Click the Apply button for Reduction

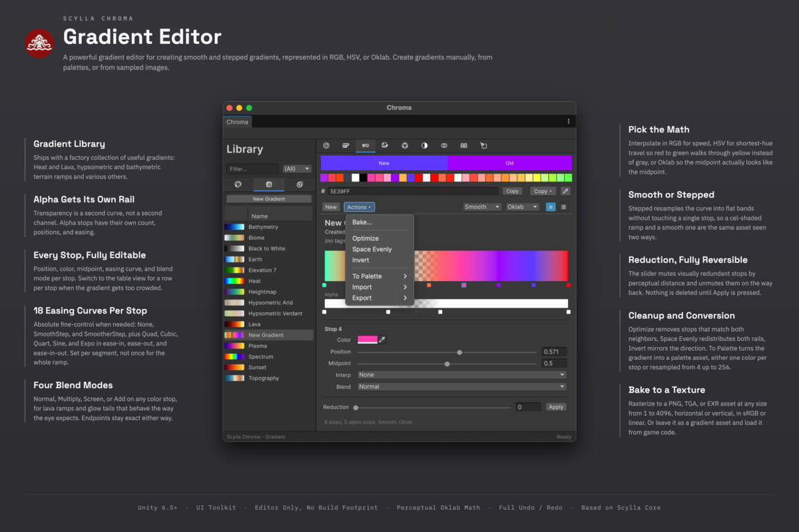(x=556, y=407)
